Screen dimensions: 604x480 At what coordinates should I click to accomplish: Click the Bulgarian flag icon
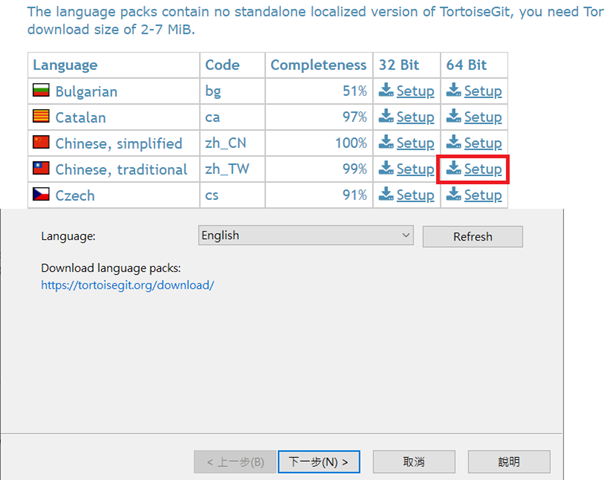pyautogui.click(x=41, y=90)
